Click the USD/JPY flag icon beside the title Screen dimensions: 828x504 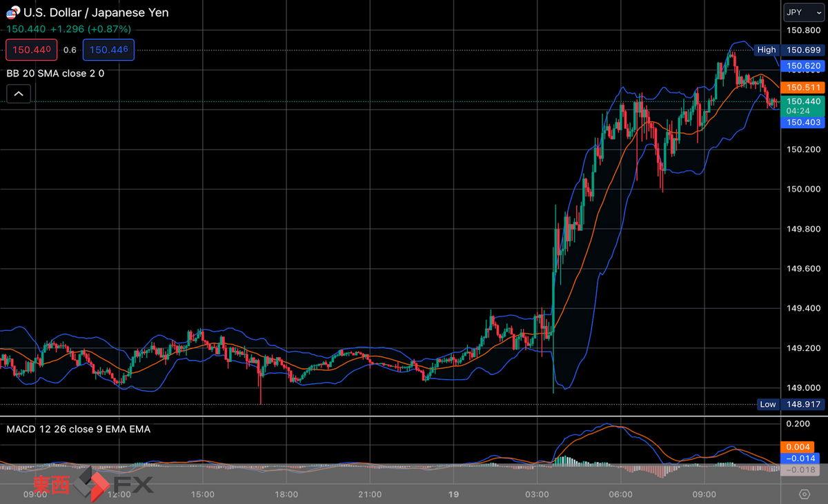[x=13, y=12]
